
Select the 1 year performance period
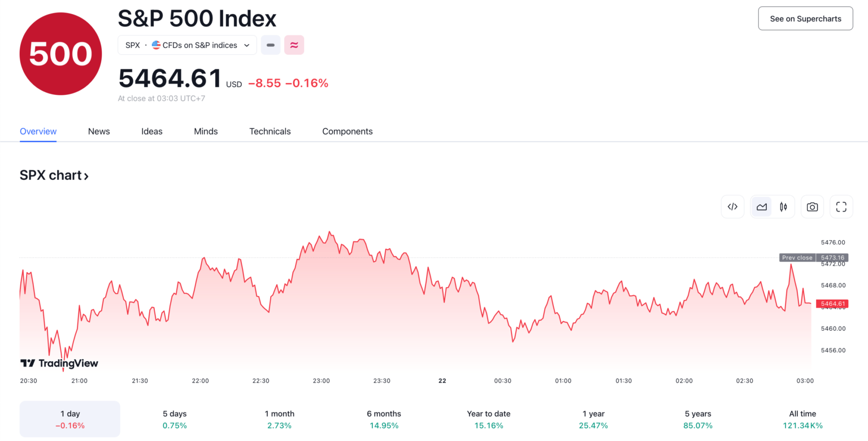593,420
